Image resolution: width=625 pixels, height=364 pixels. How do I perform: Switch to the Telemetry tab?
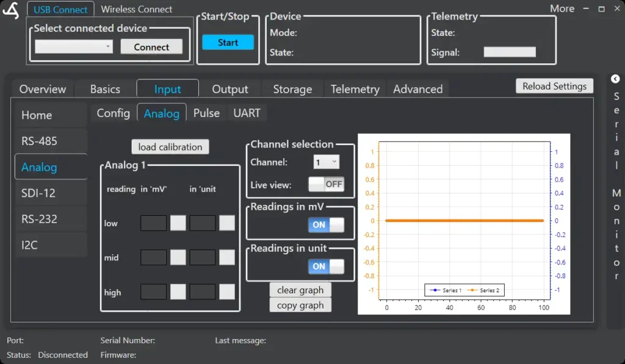355,89
